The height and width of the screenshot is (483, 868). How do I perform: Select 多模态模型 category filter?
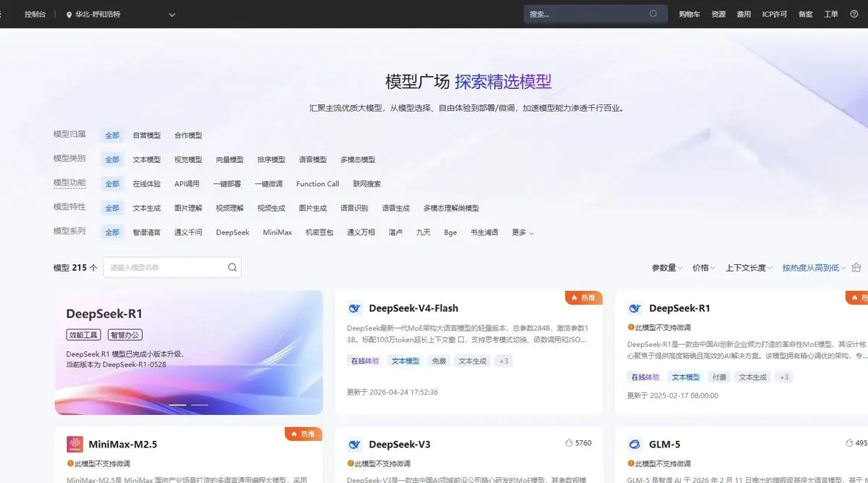click(358, 159)
